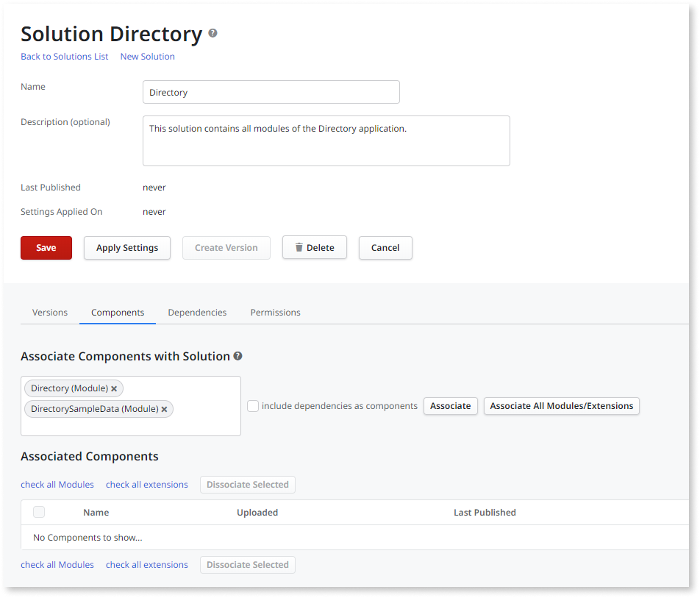
Task: Remove Directory (Module) tag via its x
Action: pyautogui.click(x=114, y=388)
